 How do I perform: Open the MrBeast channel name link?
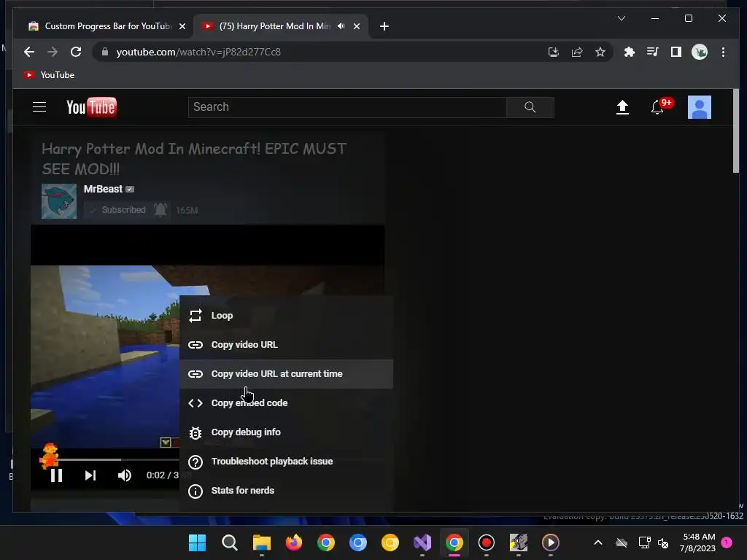pos(103,189)
